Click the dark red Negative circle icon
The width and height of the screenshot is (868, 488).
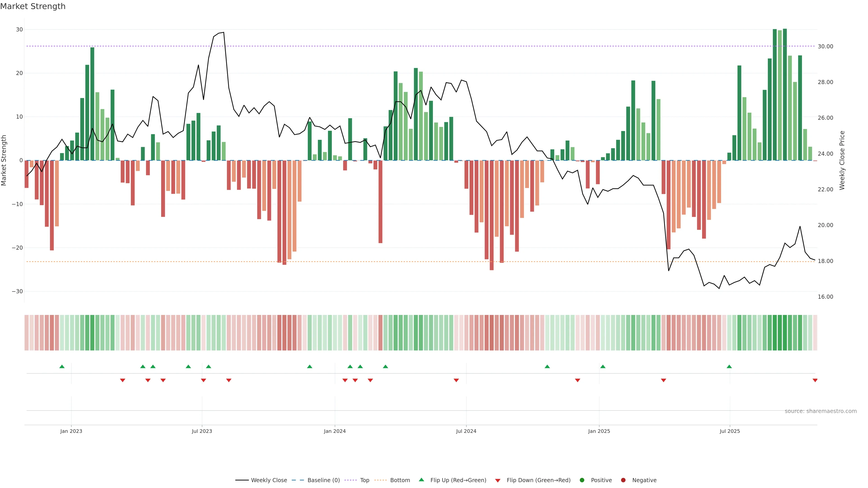(623, 480)
